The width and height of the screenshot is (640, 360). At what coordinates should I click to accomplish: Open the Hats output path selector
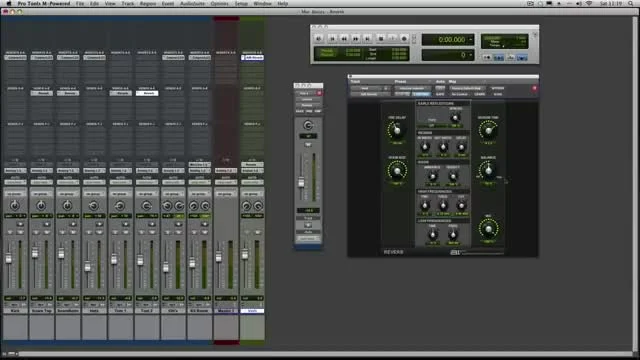pyautogui.click(x=94, y=170)
